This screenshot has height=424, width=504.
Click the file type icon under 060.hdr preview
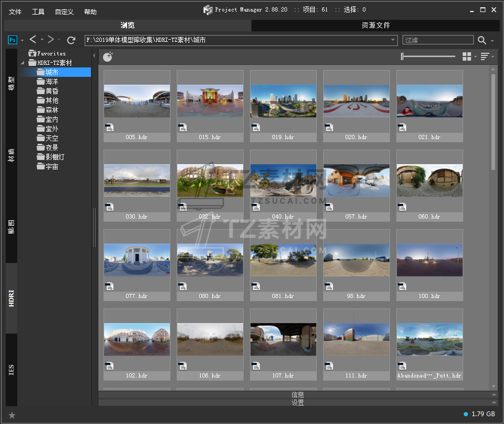click(x=403, y=207)
